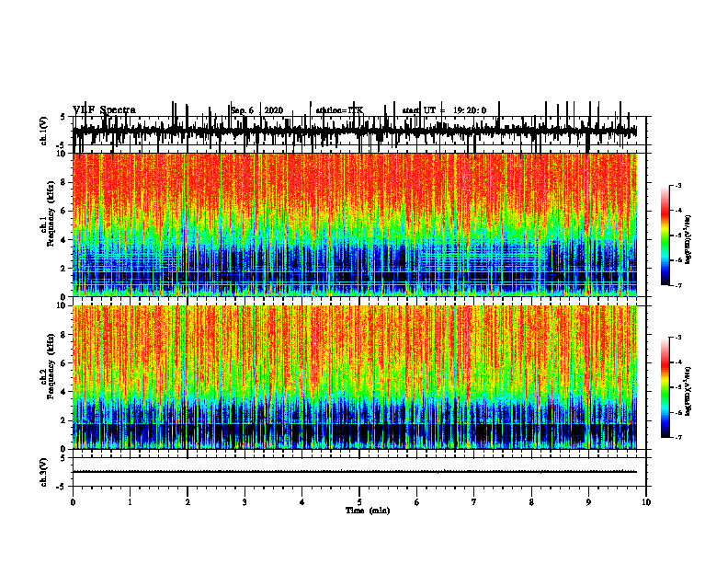The width and height of the screenshot is (728, 563).
Task: Click the 6 tick on time axis
Action: [417, 502]
